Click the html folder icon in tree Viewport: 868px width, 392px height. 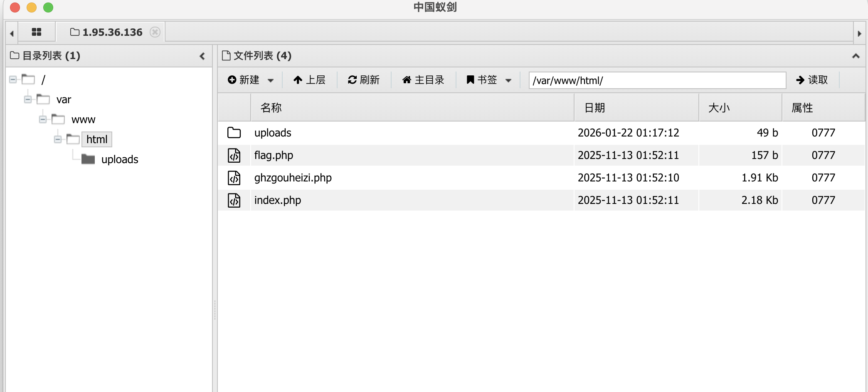pyautogui.click(x=73, y=139)
